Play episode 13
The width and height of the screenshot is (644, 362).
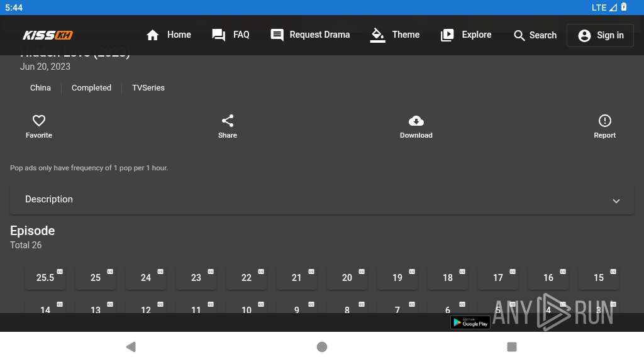coord(96,307)
